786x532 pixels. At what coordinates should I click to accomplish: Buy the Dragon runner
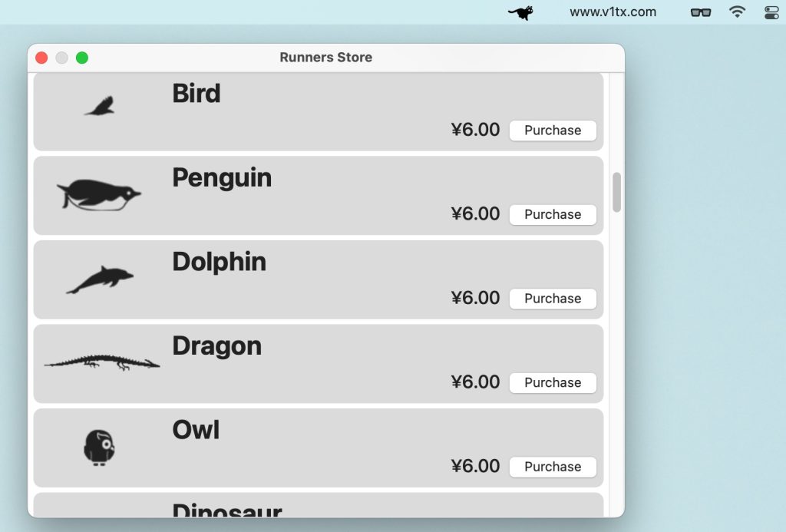pyautogui.click(x=553, y=382)
